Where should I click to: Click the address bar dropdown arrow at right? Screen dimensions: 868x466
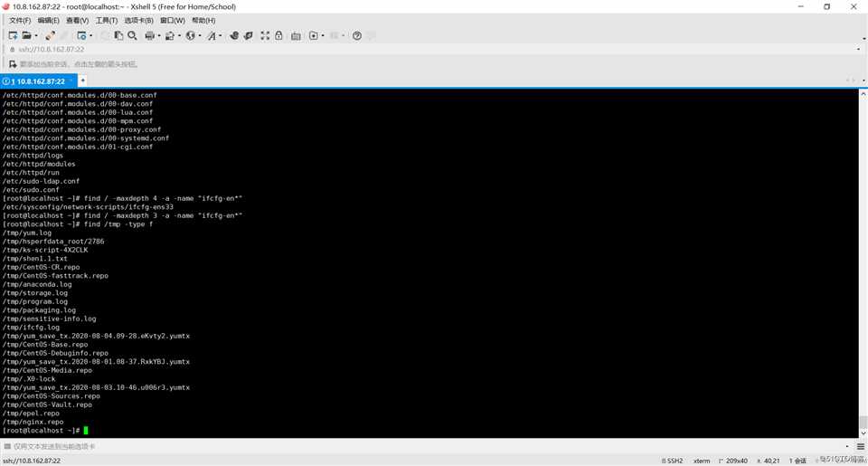pos(859,50)
